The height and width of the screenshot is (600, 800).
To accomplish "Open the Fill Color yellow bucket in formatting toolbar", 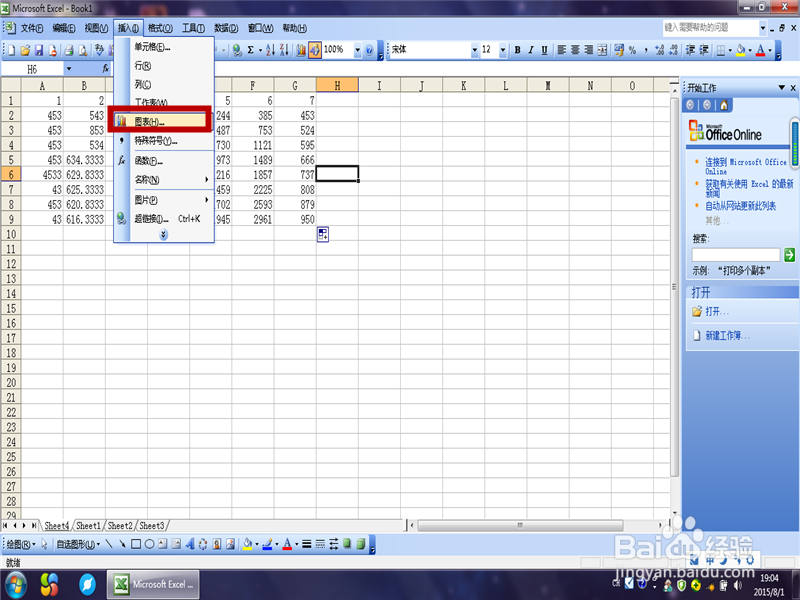I will click(741, 50).
